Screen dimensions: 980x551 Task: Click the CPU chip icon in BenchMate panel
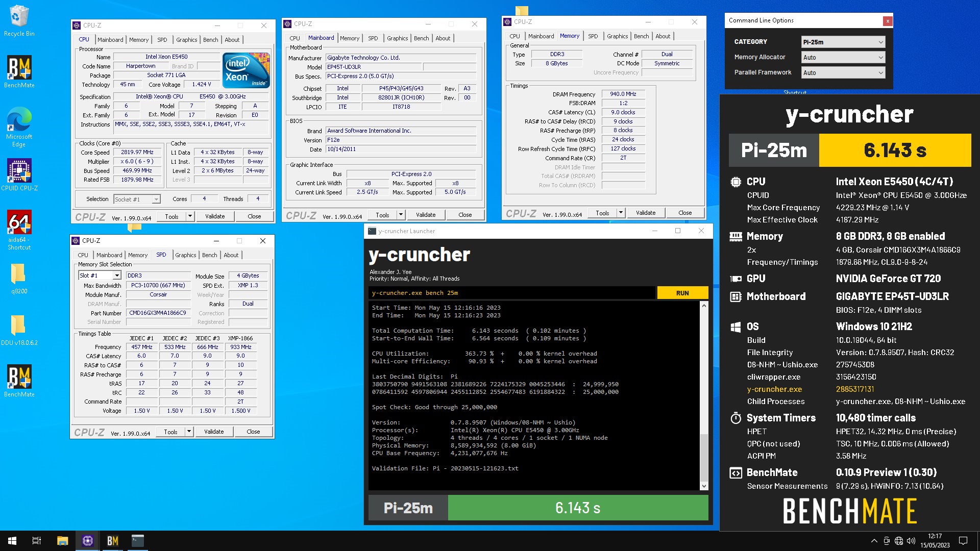click(736, 182)
